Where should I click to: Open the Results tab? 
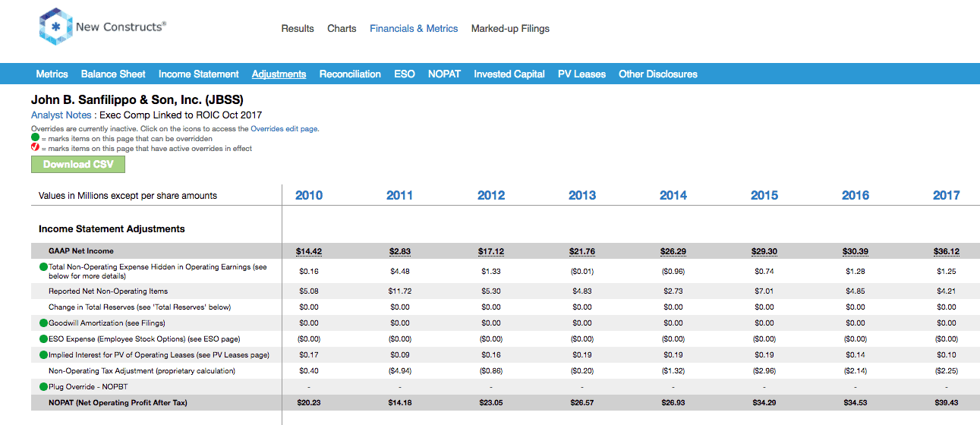pos(298,29)
